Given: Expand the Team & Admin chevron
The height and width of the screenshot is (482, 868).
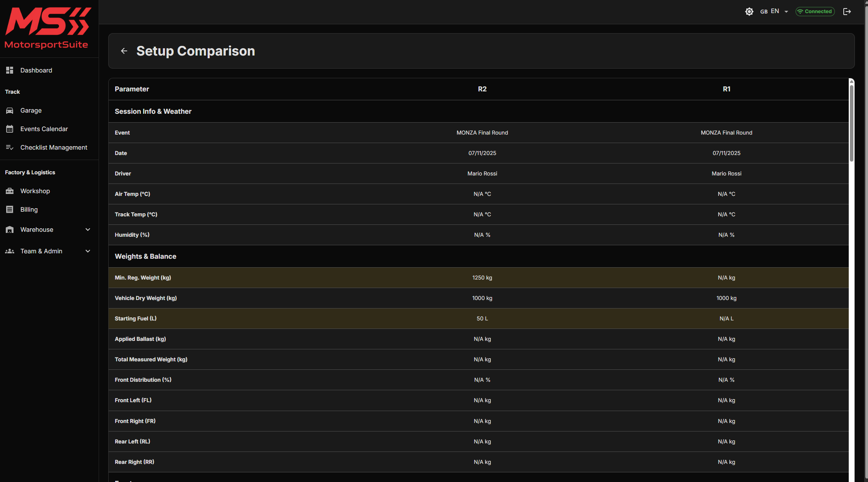Looking at the screenshot, I should pos(88,251).
